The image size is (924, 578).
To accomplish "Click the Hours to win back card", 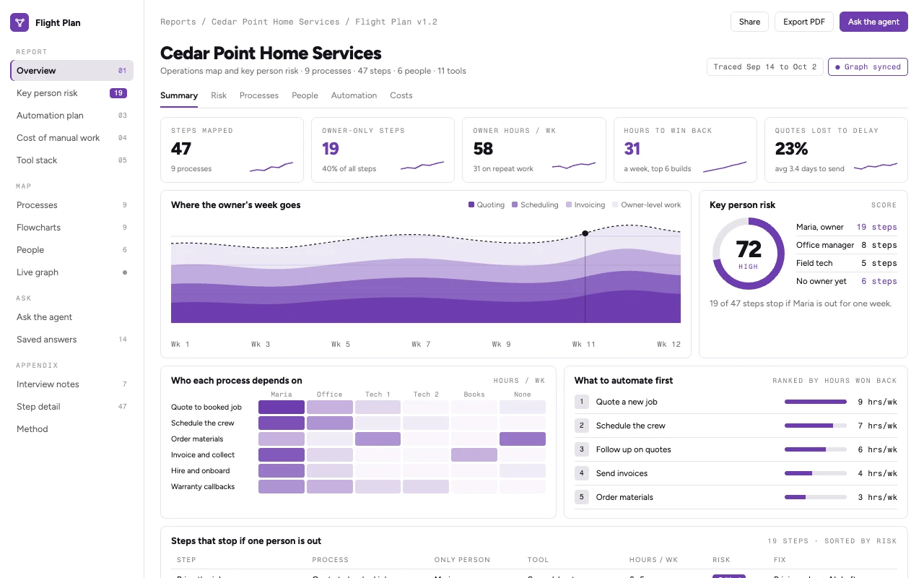I will (x=685, y=150).
